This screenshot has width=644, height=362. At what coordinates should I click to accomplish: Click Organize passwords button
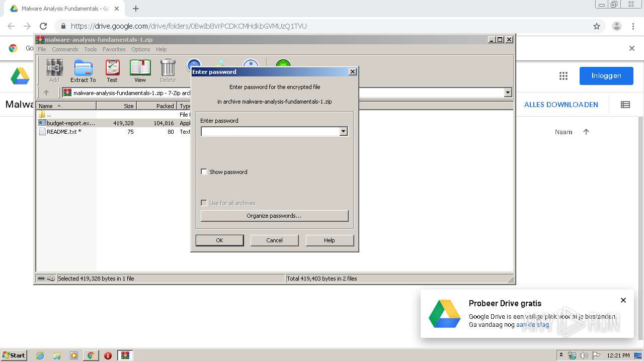(274, 216)
